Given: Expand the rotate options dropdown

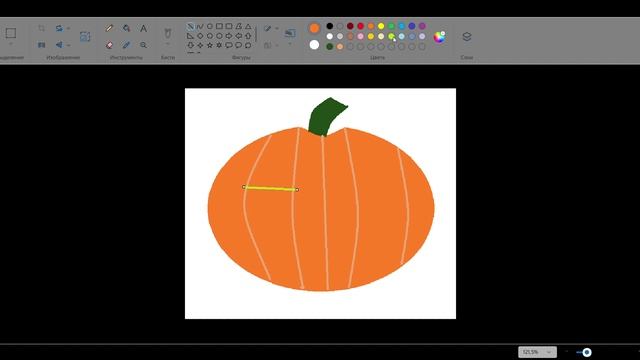Looking at the screenshot, I should 68,28.
